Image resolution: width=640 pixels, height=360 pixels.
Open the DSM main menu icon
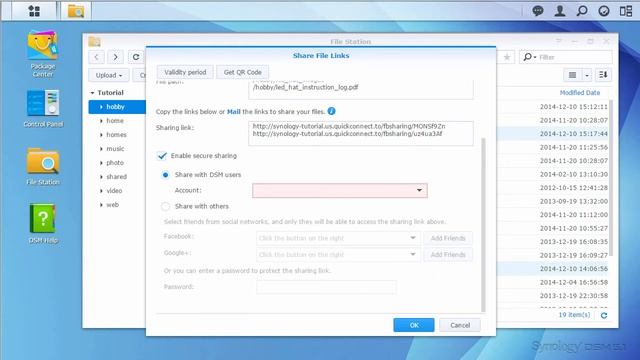click(x=34, y=11)
